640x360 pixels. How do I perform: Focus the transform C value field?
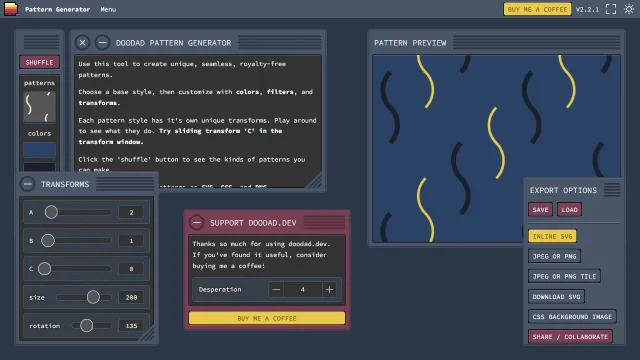[131, 269]
